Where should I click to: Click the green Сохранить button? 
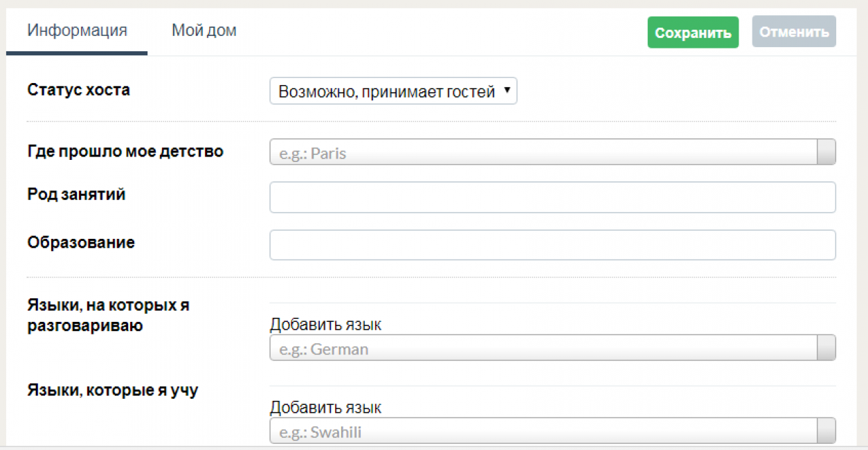[x=693, y=33]
